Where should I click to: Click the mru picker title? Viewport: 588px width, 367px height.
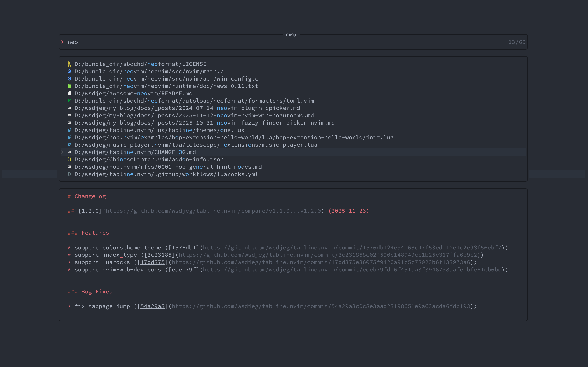coord(291,35)
